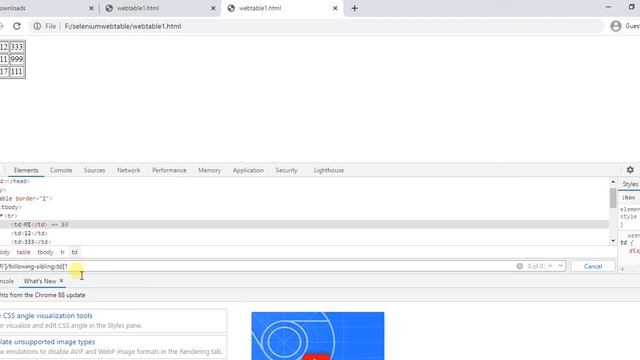Open the Performance panel tab
The width and height of the screenshot is (640, 360).
pos(169,170)
